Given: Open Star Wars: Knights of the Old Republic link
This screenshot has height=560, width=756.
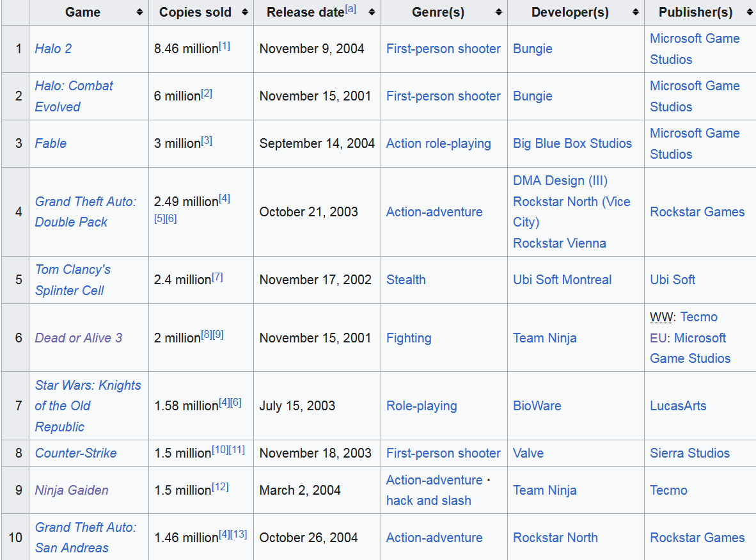Looking at the screenshot, I should click(x=88, y=406).
